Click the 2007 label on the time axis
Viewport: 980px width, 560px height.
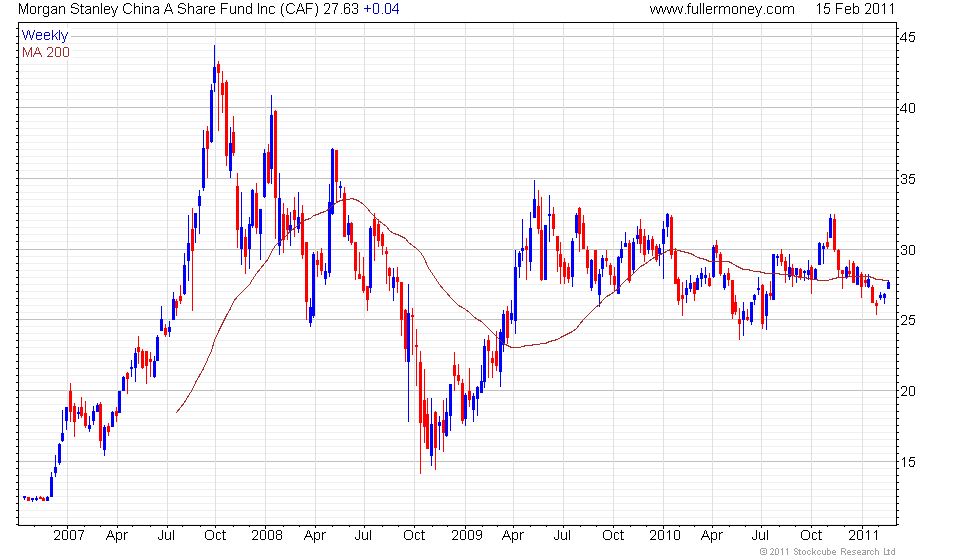pos(69,535)
